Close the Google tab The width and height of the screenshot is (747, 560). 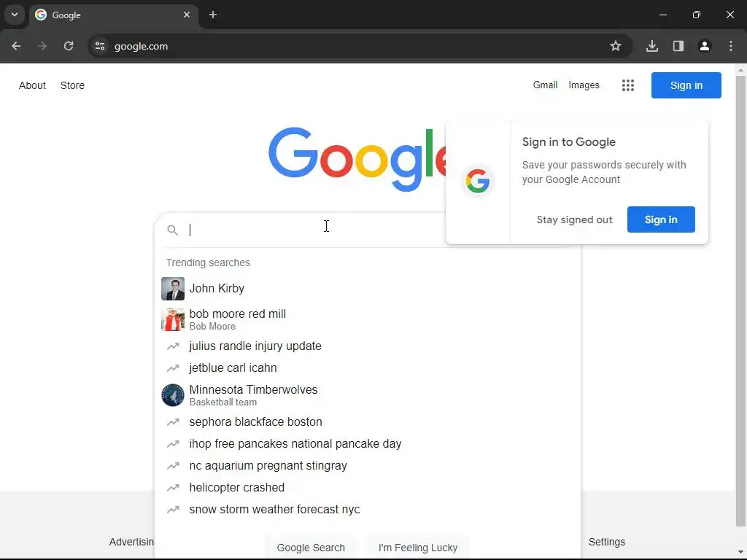coord(187,15)
